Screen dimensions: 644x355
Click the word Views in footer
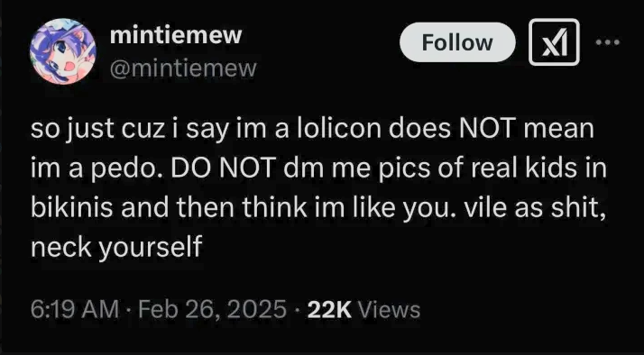click(390, 309)
